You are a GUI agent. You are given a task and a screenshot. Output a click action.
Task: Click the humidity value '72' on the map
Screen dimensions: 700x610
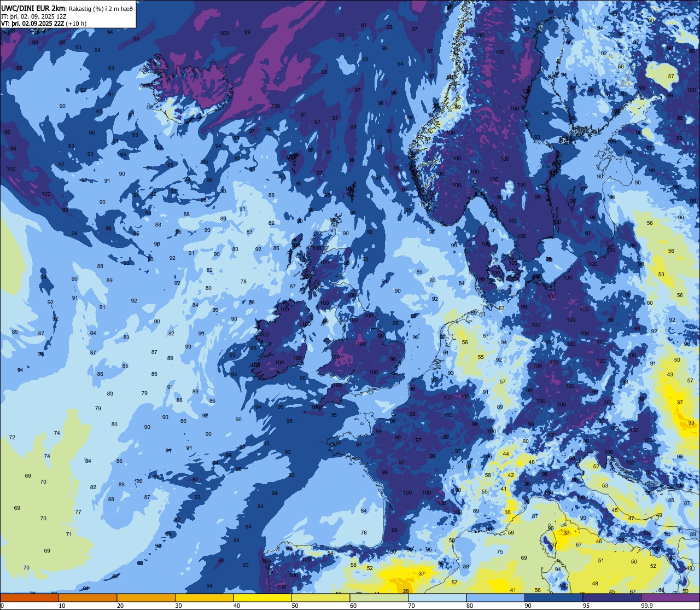[x=12, y=437]
